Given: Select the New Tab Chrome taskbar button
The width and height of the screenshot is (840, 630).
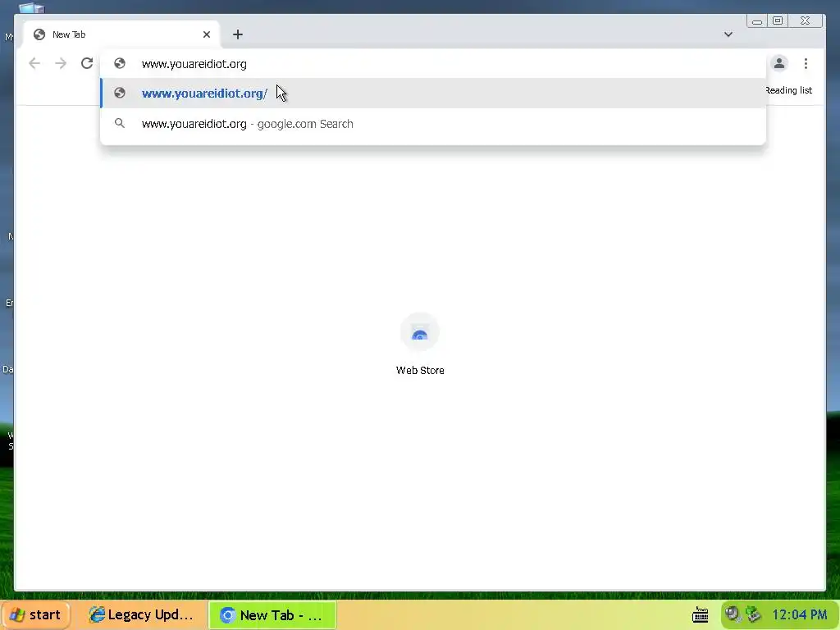Looking at the screenshot, I should tap(272, 614).
